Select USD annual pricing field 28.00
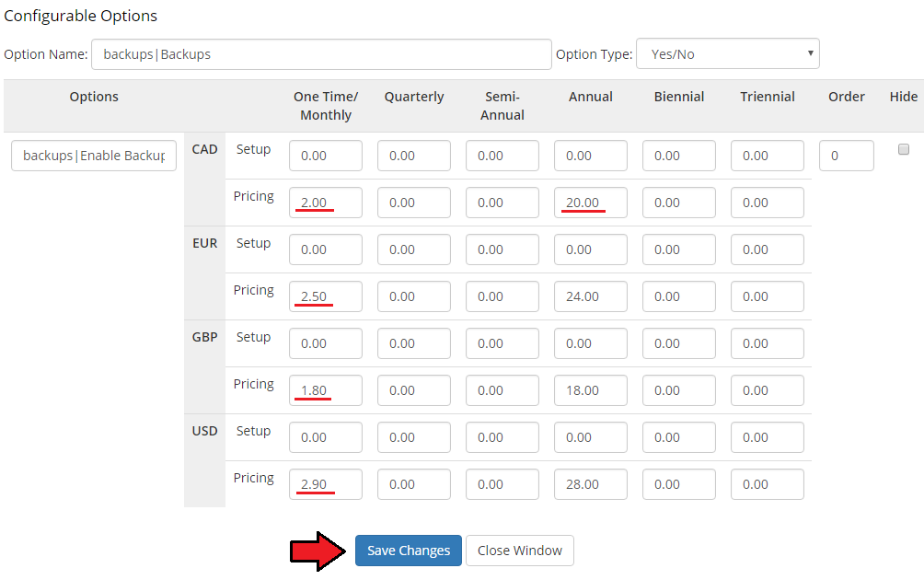The width and height of the screenshot is (924, 580). pyautogui.click(x=591, y=484)
